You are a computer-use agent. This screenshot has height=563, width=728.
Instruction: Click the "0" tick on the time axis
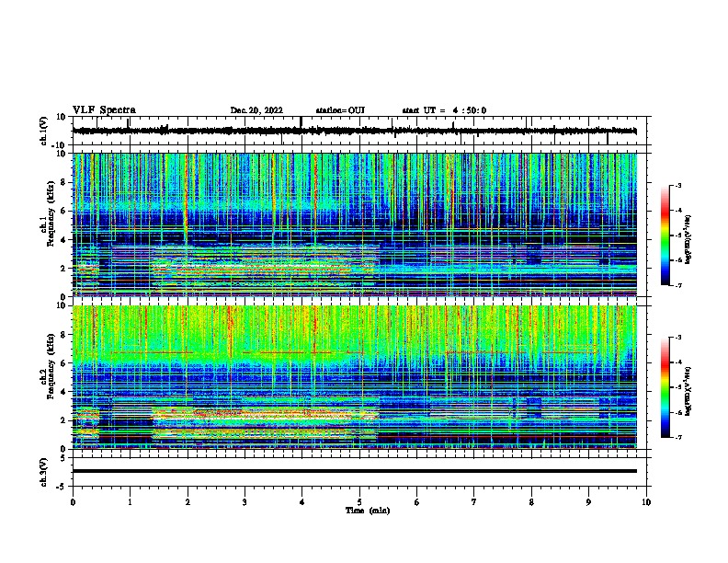pos(73,502)
